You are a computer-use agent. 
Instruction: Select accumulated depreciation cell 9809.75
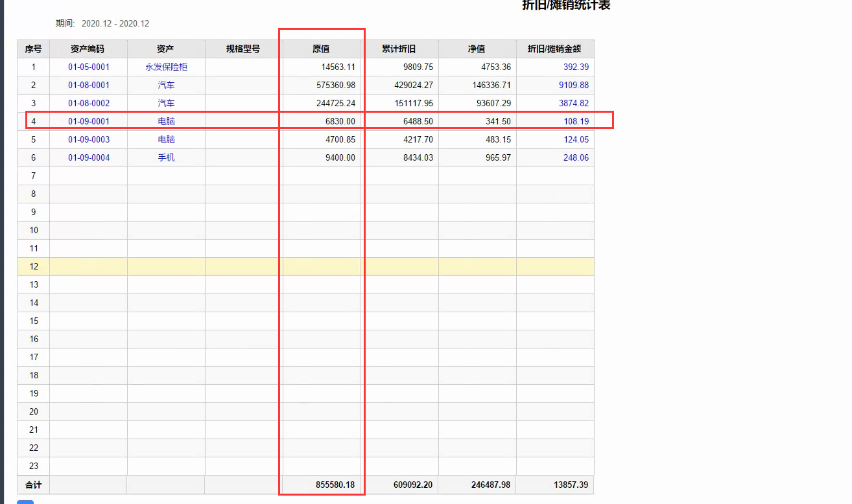(x=399, y=67)
